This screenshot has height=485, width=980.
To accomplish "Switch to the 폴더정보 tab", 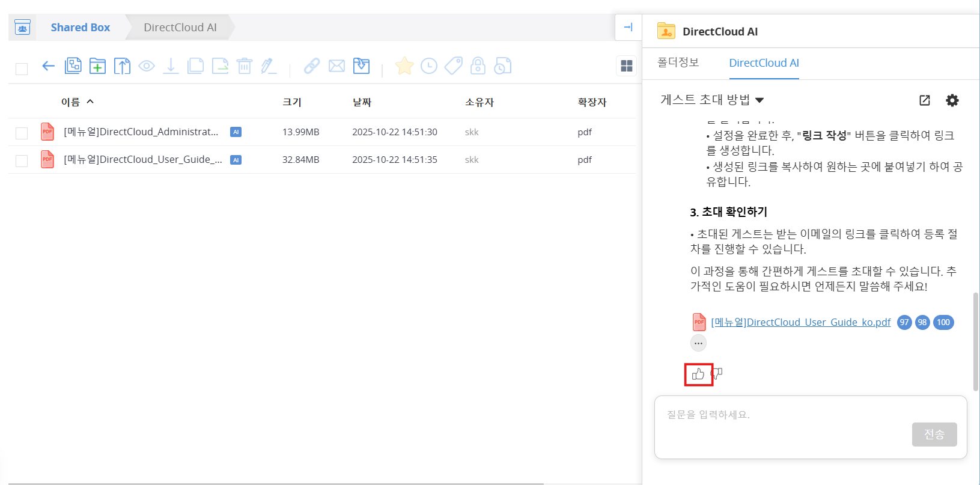I will pyautogui.click(x=678, y=63).
